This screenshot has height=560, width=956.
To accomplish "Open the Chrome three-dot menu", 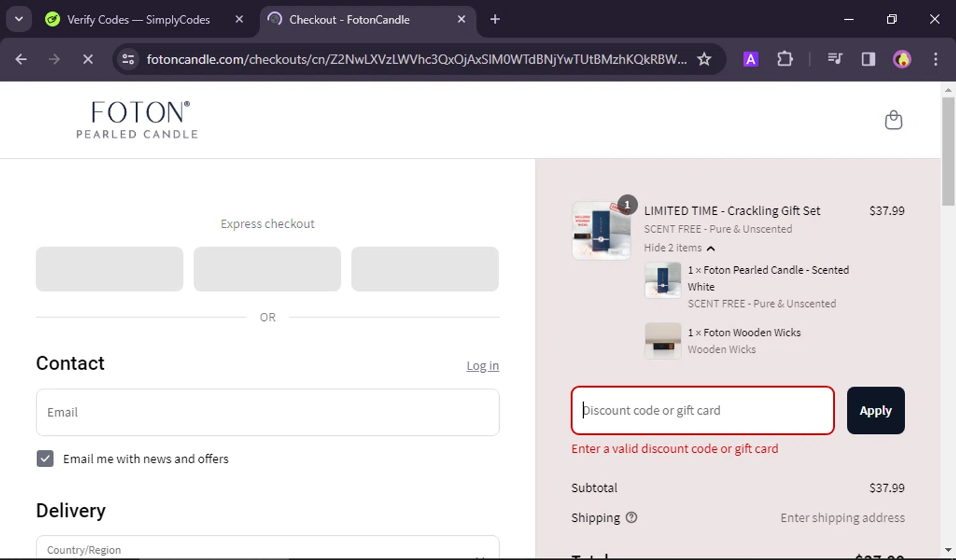I will [x=936, y=59].
